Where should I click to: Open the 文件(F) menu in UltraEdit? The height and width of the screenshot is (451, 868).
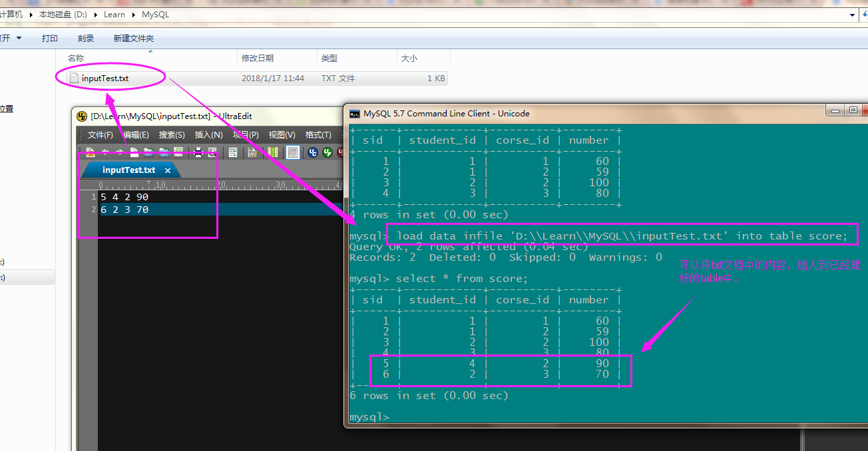100,135
